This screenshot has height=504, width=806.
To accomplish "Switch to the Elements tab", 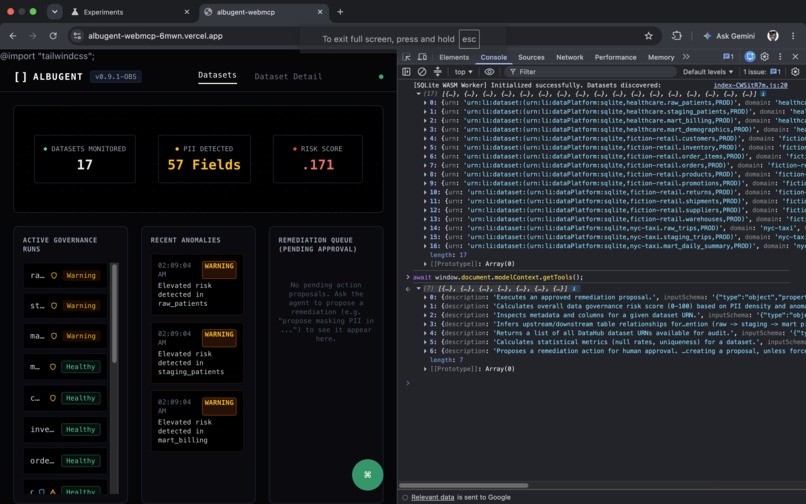I will click(454, 57).
